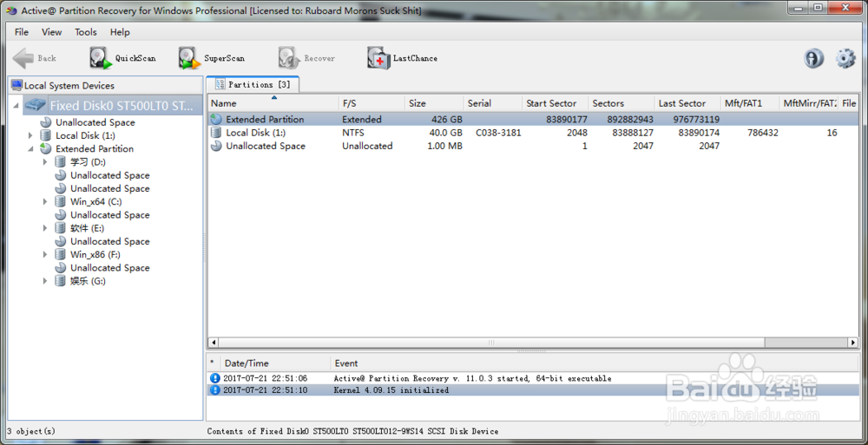Screen dimensions: 868x445
Task: Expand the Win_x86 (F:) tree node
Action: pyautogui.click(x=45, y=255)
